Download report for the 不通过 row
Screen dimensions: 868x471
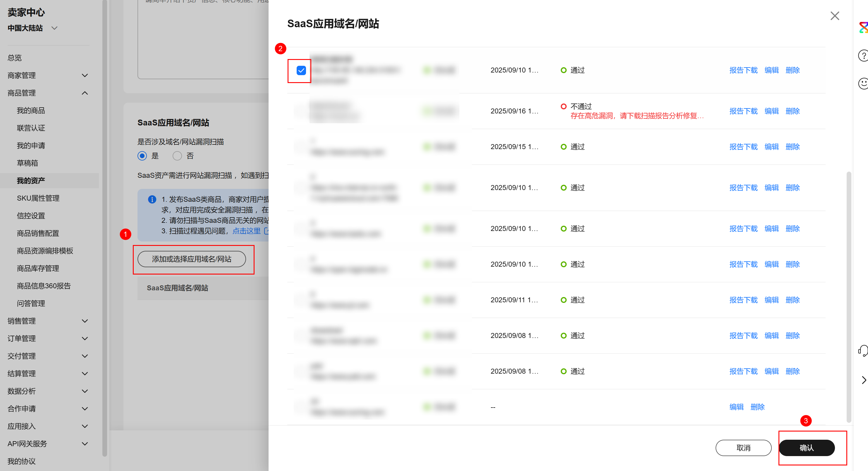coord(743,111)
